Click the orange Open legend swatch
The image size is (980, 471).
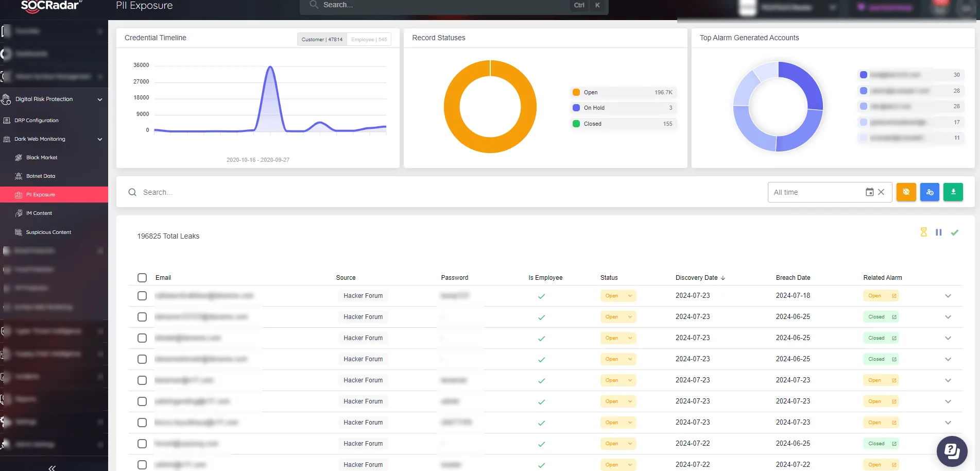[x=576, y=92]
